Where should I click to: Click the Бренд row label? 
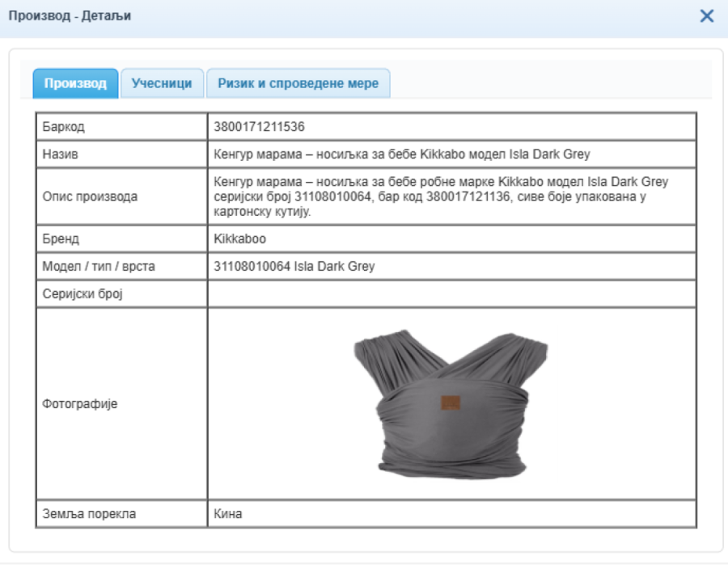61,239
